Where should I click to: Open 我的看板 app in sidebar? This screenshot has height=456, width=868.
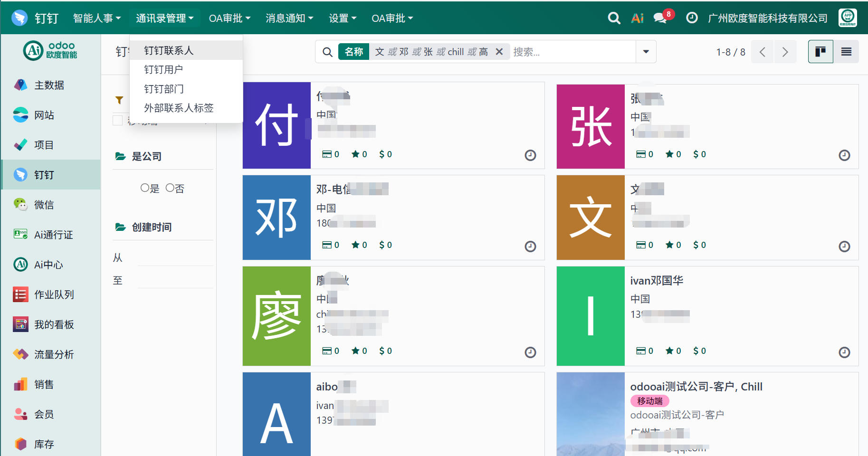click(x=50, y=324)
